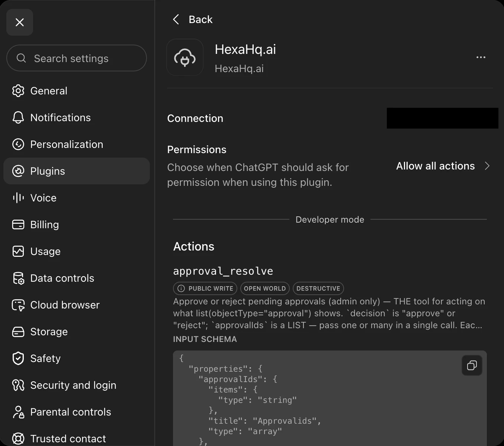Click the Notifications bell icon
The height and width of the screenshot is (446, 504).
click(x=18, y=117)
